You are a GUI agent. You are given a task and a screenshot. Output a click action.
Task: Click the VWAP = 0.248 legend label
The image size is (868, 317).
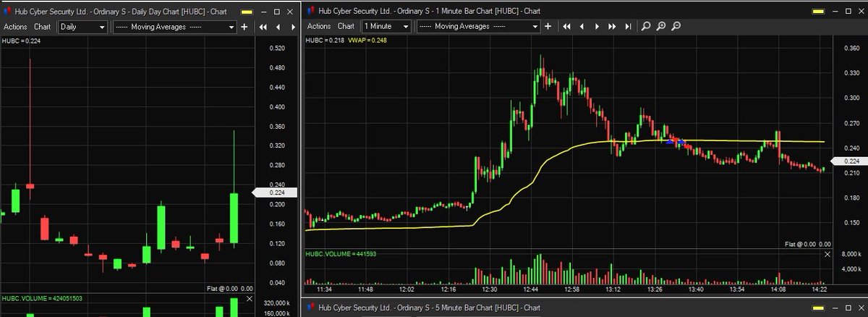(x=369, y=41)
